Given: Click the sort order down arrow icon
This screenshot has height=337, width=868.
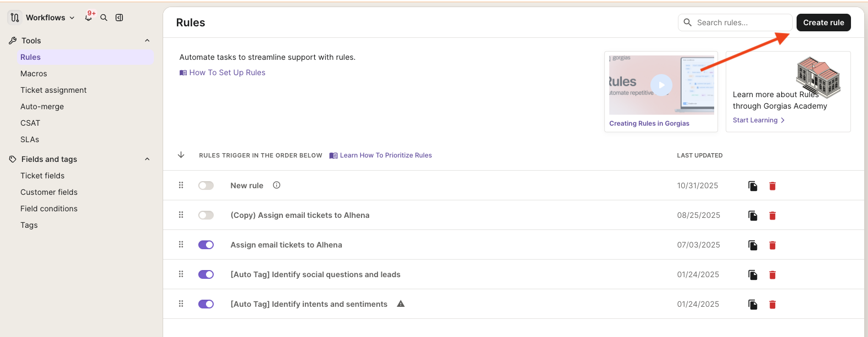Looking at the screenshot, I should (x=181, y=155).
